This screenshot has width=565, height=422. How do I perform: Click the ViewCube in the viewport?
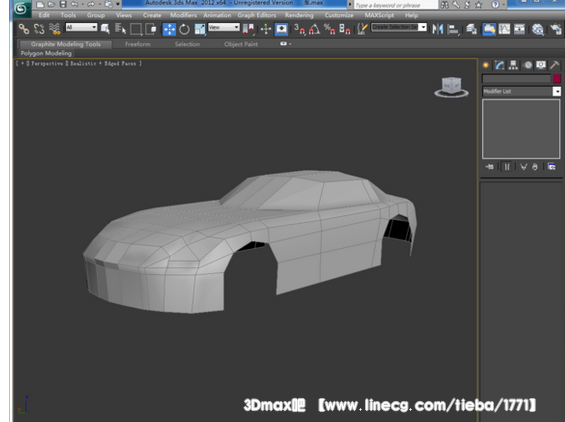[x=451, y=87]
